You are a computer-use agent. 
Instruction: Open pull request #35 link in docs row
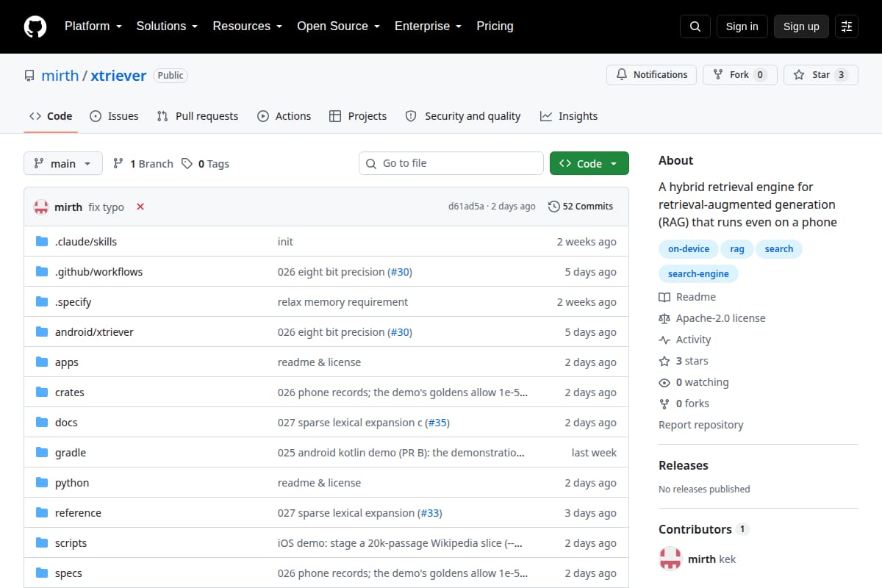(x=437, y=423)
